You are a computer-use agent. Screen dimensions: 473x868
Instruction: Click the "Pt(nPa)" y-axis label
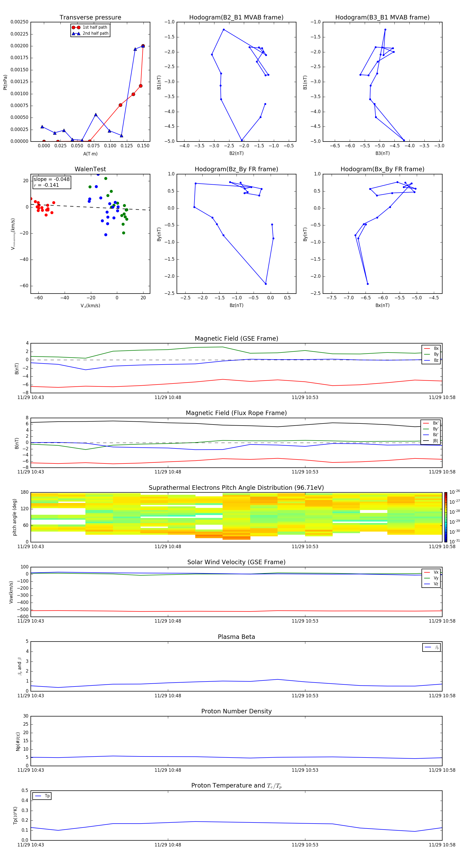tap(5, 82)
